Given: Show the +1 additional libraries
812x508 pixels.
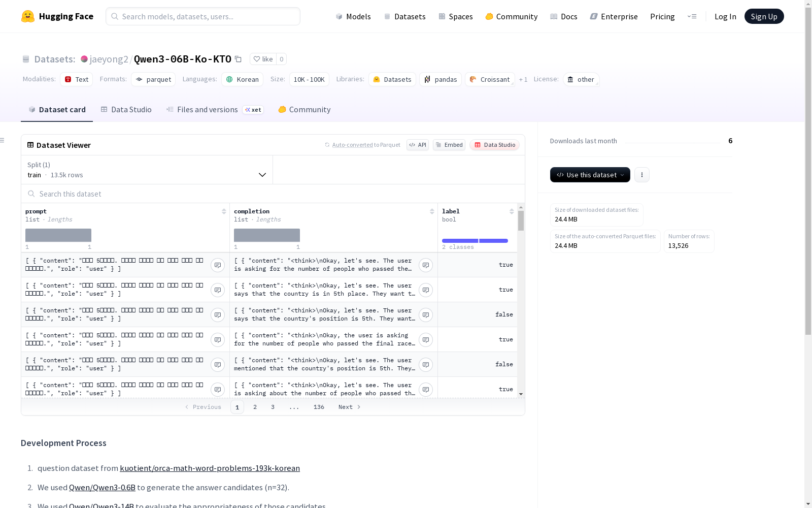Looking at the screenshot, I should coord(523,79).
